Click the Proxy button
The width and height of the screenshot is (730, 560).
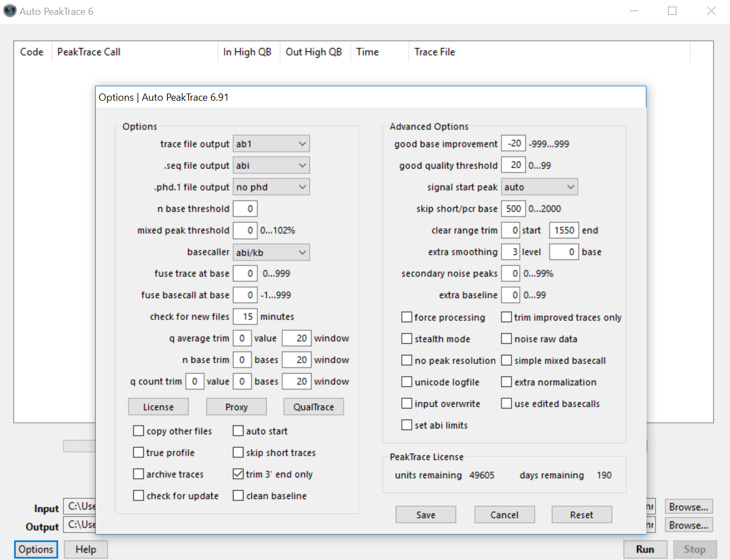(x=236, y=407)
